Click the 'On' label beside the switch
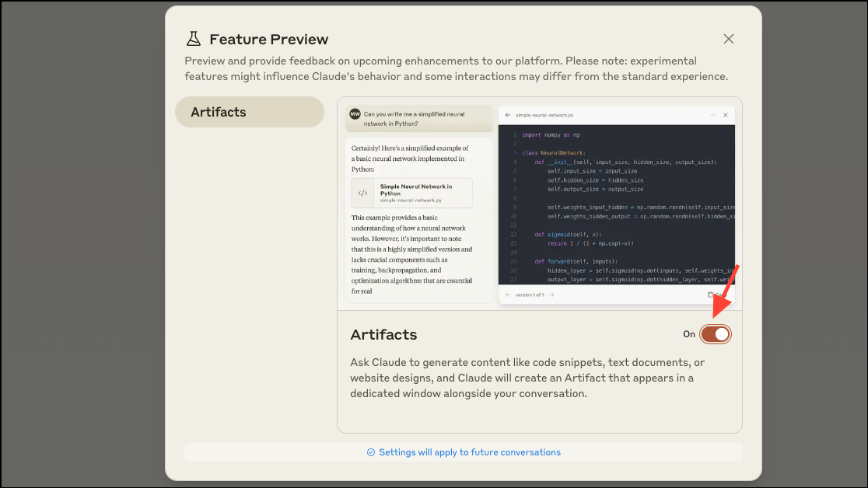868x488 pixels. [688, 334]
